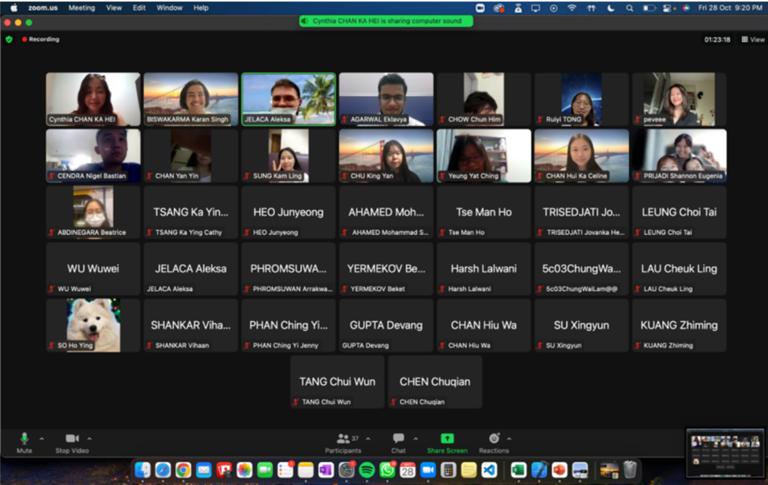Click the Zoom icon in the dock

[428, 470]
